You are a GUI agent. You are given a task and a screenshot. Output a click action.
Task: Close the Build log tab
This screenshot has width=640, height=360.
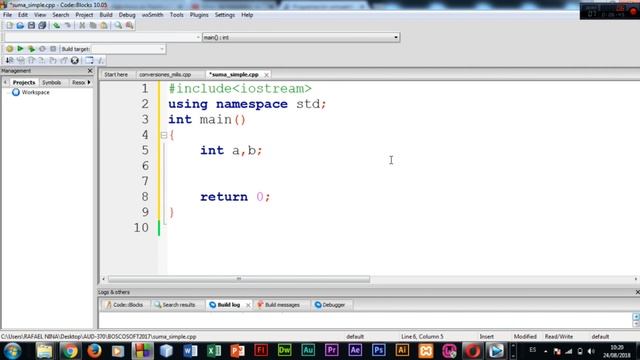tap(248, 305)
